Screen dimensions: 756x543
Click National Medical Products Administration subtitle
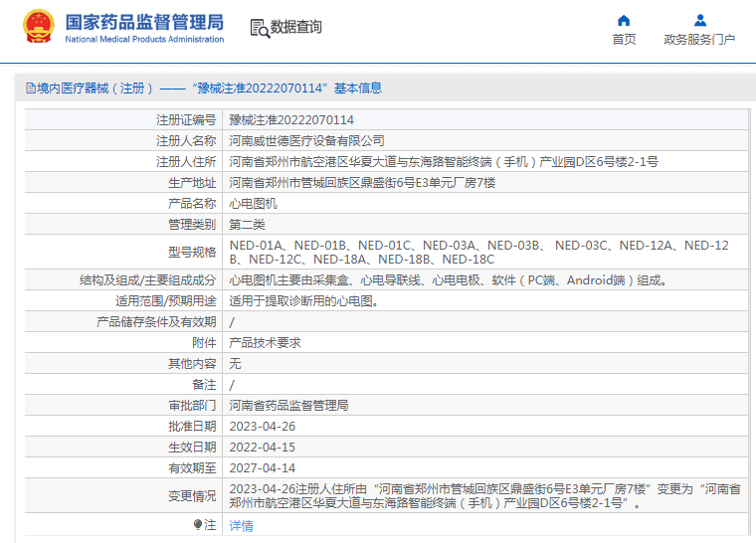tap(144, 39)
